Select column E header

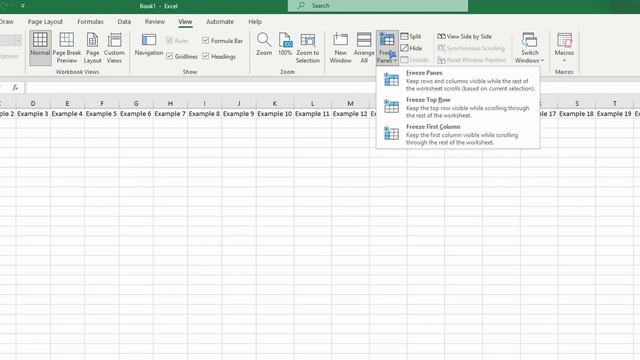coord(67,103)
